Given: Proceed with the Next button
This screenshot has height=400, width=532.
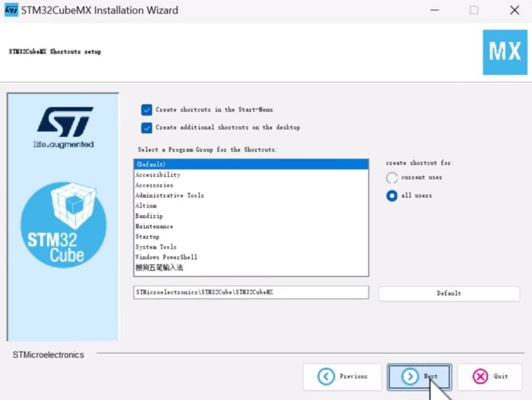Looking at the screenshot, I should point(420,377).
